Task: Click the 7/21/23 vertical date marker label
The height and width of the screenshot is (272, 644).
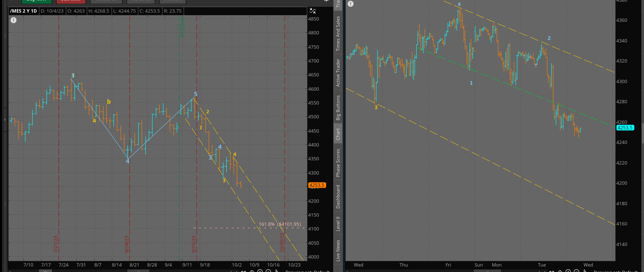Action: tap(56, 244)
